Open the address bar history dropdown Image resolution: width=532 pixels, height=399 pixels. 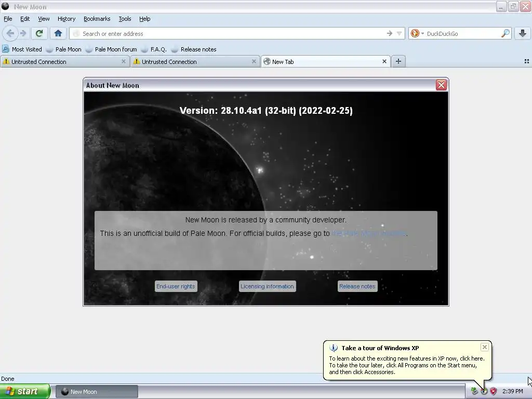[400, 33]
